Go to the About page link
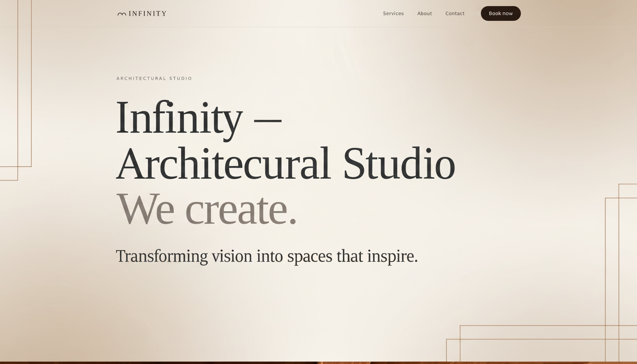Image resolution: width=637 pixels, height=364 pixels. (425, 13)
